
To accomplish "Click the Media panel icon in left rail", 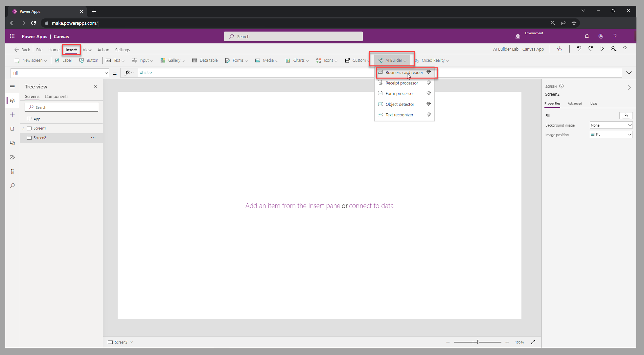I will click(12, 143).
